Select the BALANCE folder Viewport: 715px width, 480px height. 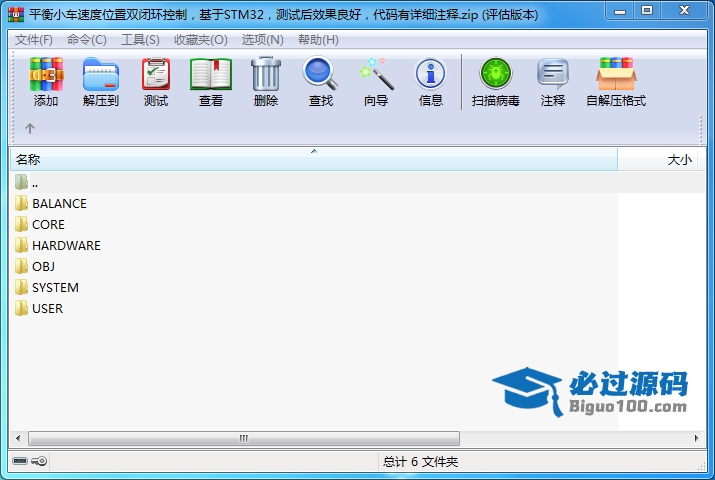59,203
